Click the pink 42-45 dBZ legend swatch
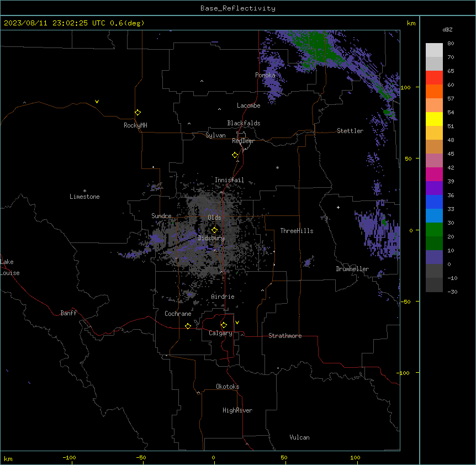This screenshot has height=465, width=476. (434, 161)
